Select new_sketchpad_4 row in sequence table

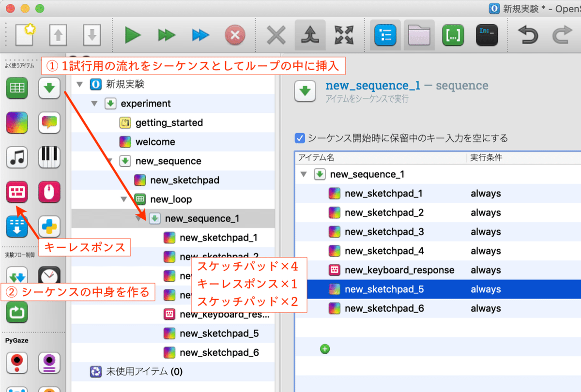[438, 251]
